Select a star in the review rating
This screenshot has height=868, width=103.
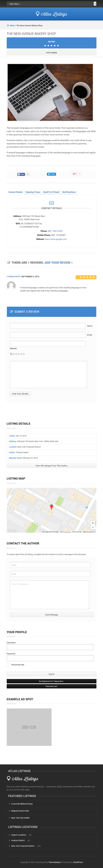19,354
